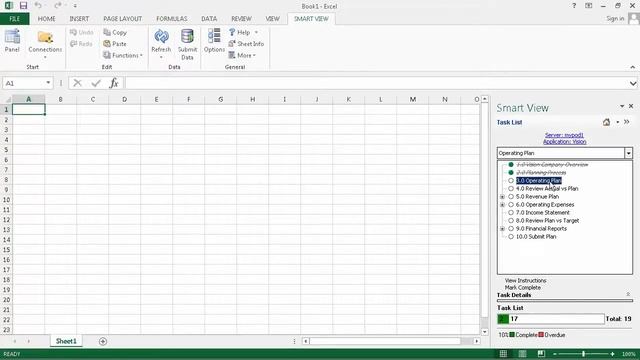Expand the 9.0 Financial Reports node
This screenshot has width=640, height=360.
click(x=502, y=229)
